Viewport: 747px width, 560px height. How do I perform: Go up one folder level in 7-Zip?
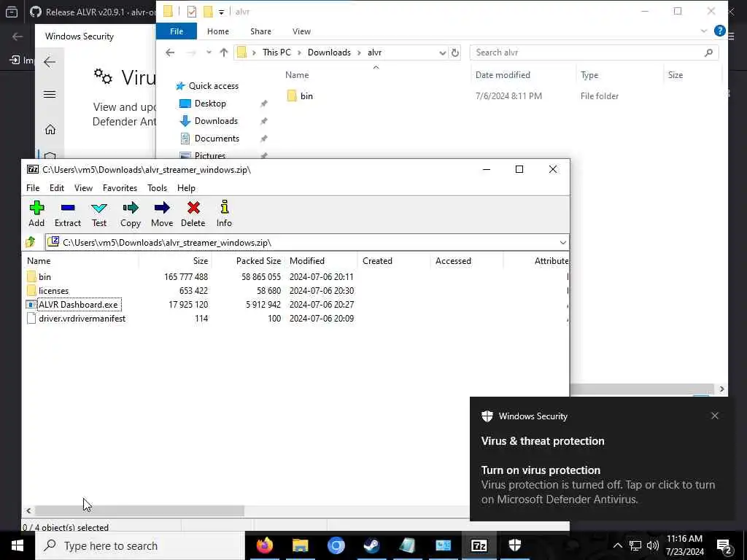click(x=31, y=242)
